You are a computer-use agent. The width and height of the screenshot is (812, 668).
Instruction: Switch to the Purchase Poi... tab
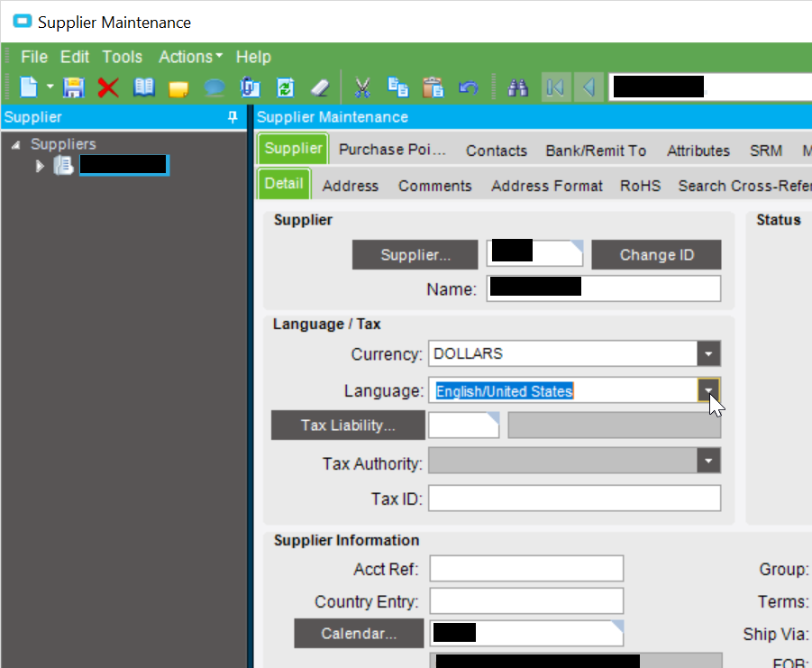point(392,150)
